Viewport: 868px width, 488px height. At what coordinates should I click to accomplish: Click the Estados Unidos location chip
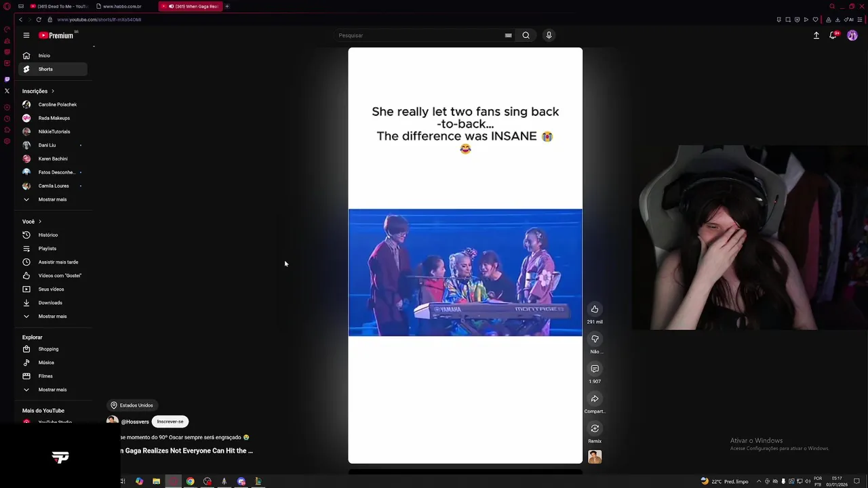click(132, 405)
